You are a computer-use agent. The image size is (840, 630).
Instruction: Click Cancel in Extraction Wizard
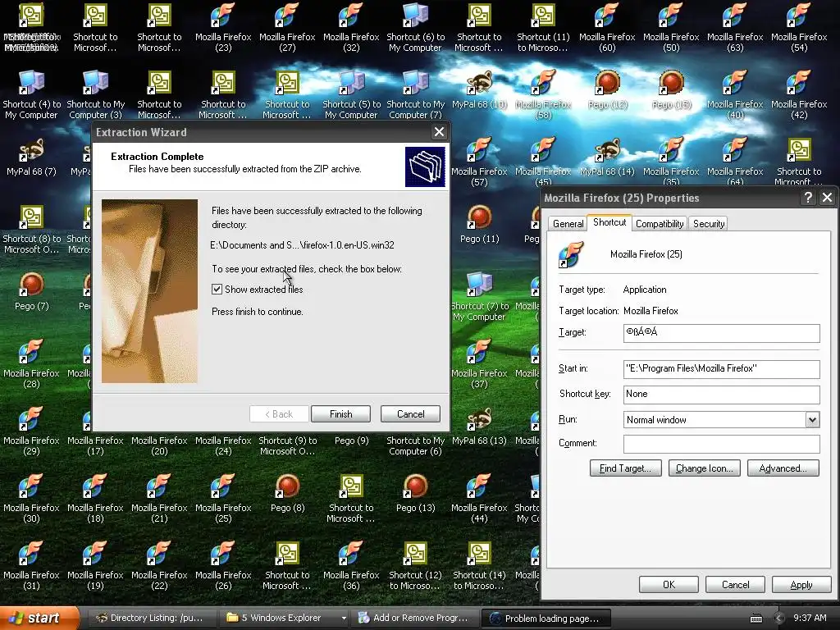click(x=410, y=414)
